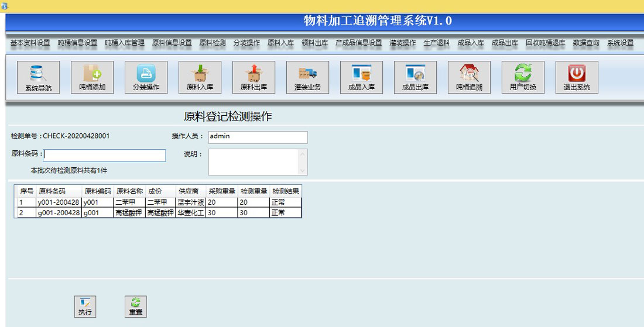The width and height of the screenshot is (644, 327).
Task: Open the 吨桶入库管理 menu
Action: tap(125, 43)
